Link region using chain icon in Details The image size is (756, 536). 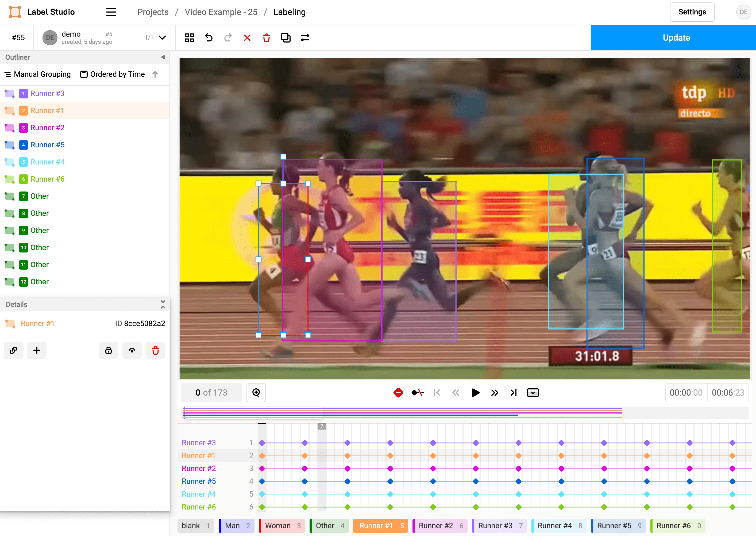pyautogui.click(x=13, y=350)
